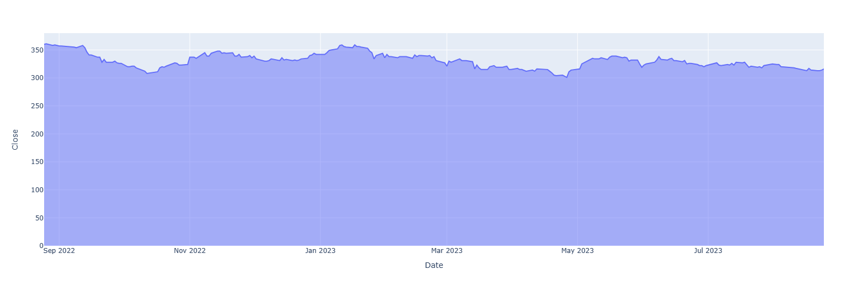Viewport: 868px width, 290px height.
Task: Click the line peak just after Jan 2023
Action: [342, 45]
